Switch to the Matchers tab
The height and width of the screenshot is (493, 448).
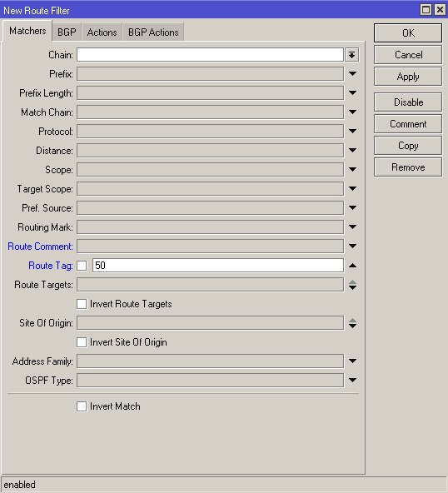(27, 31)
